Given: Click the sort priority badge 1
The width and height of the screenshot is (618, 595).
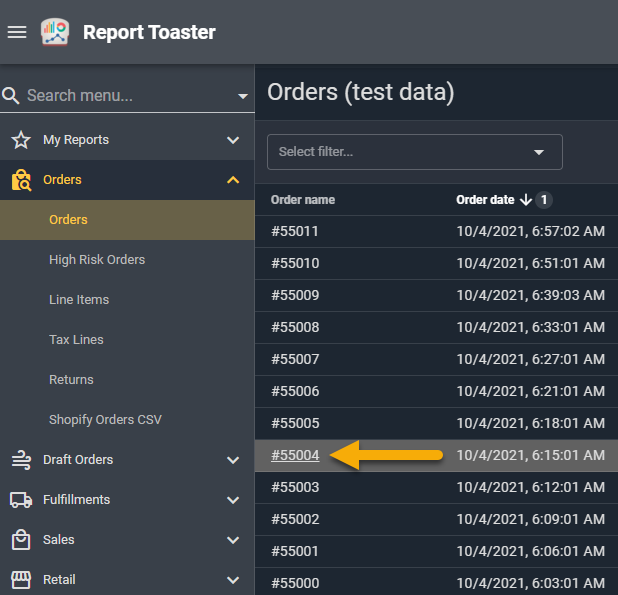Looking at the screenshot, I should click(544, 200).
